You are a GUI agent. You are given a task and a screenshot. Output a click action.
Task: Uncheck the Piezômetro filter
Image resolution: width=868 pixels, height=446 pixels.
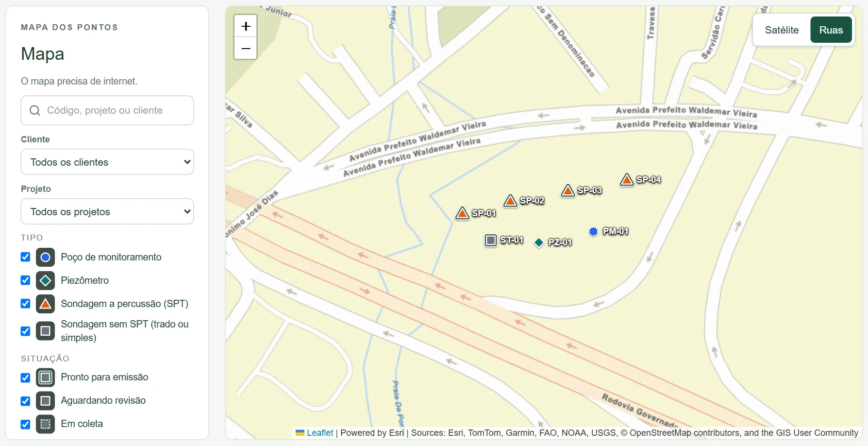26,280
